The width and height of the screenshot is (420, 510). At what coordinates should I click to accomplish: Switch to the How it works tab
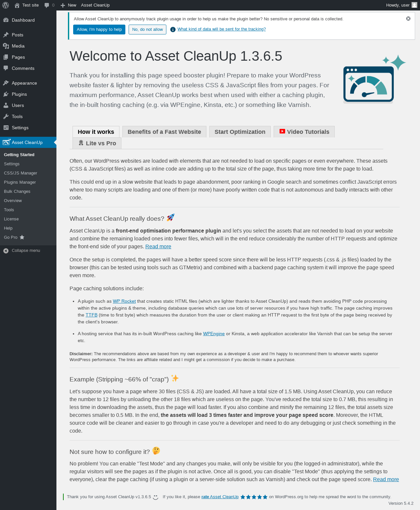click(x=96, y=132)
